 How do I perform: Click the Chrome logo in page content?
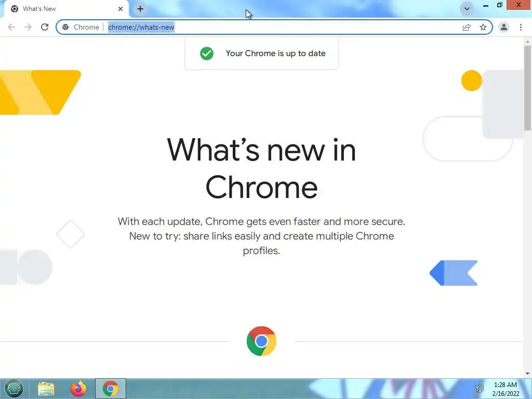262,341
